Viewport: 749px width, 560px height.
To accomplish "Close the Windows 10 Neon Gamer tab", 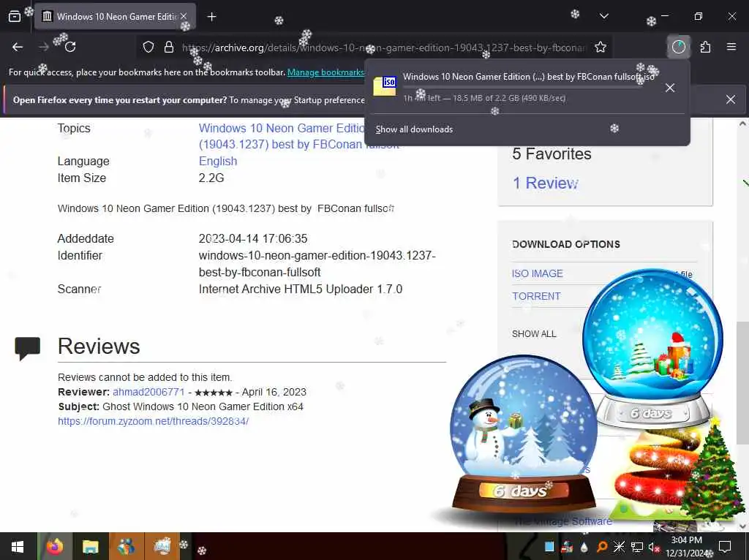I will [x=184, y=16].
